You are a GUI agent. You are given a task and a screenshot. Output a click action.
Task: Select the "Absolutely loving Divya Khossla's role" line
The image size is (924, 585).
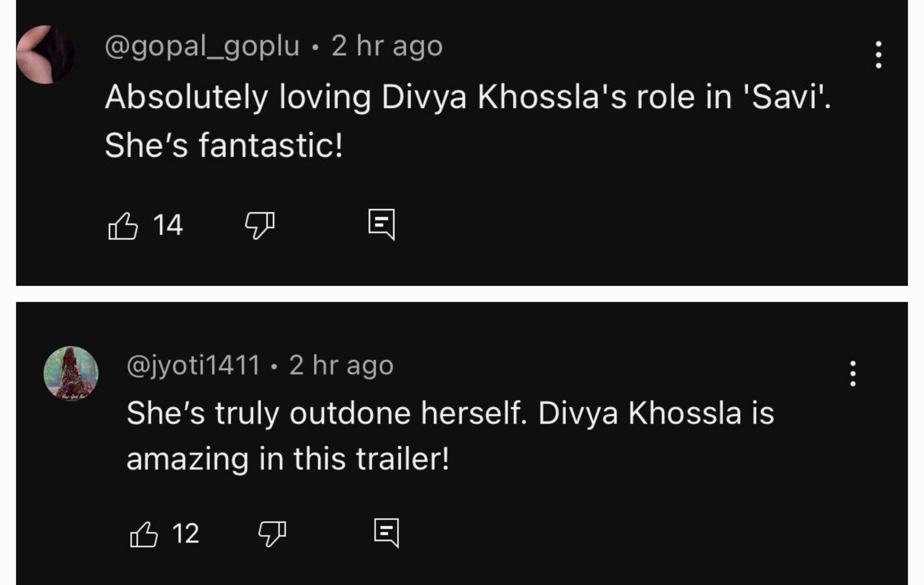[x=467, y=97]
